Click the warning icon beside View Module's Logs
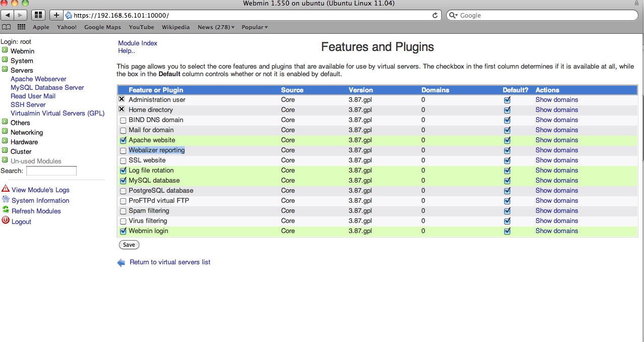This screenshot has height=342, width=644. pos(6,189)
